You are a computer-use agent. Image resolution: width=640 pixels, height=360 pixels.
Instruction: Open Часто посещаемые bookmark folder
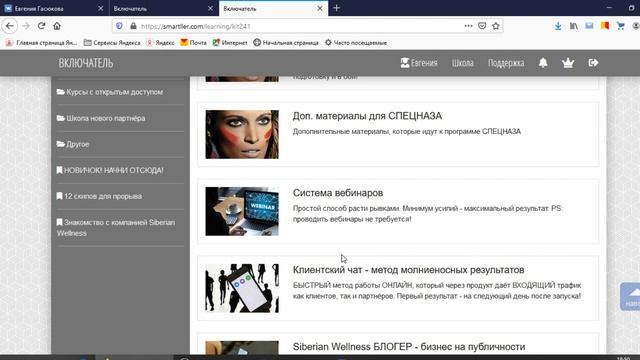point(356,42)
